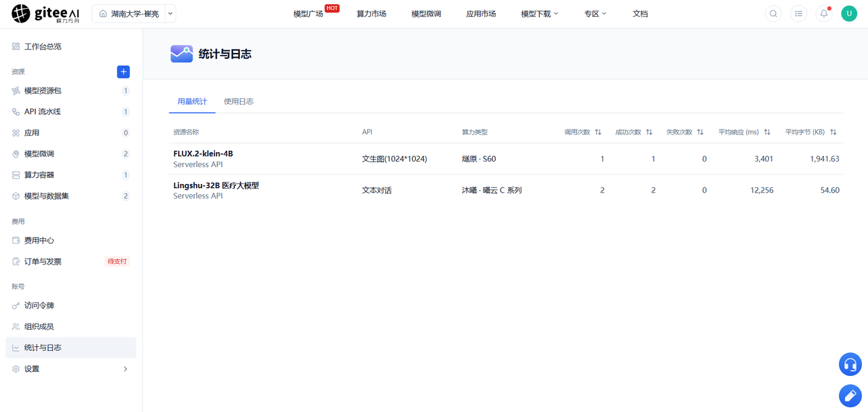The width and height of the screenshot is (868, 412).
Task: Sort table by 失败次数
Action: point(701,132)
